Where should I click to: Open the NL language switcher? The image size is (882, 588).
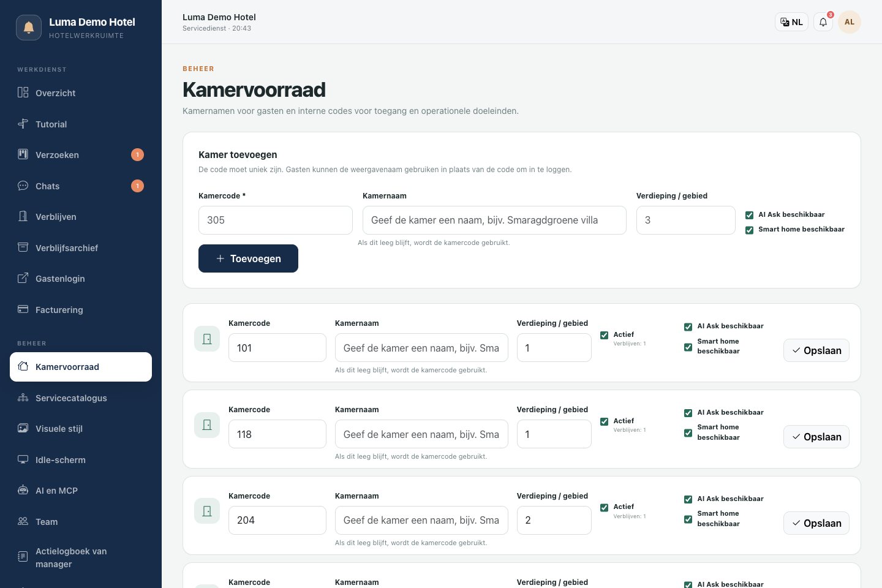click(x=791, y=22)
